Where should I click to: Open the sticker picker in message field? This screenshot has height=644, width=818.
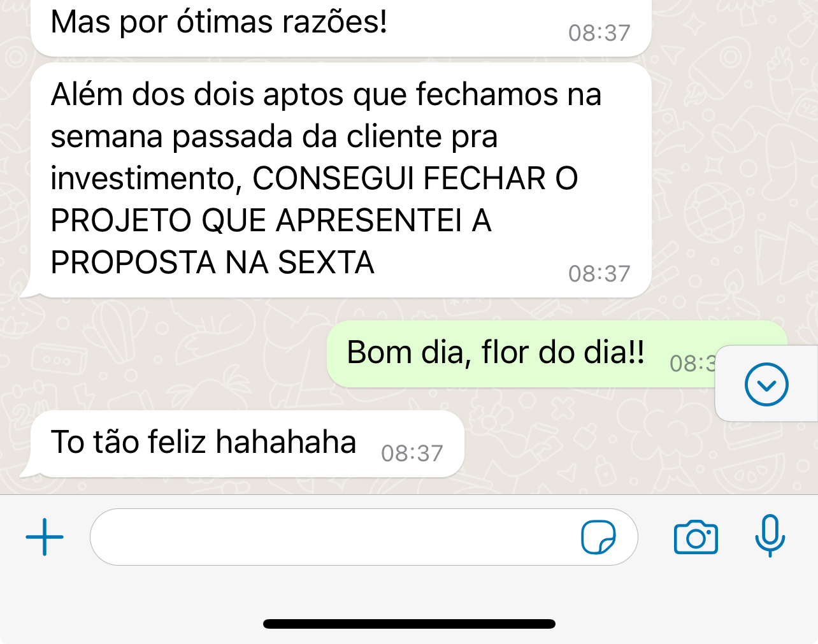pos(598,537)
